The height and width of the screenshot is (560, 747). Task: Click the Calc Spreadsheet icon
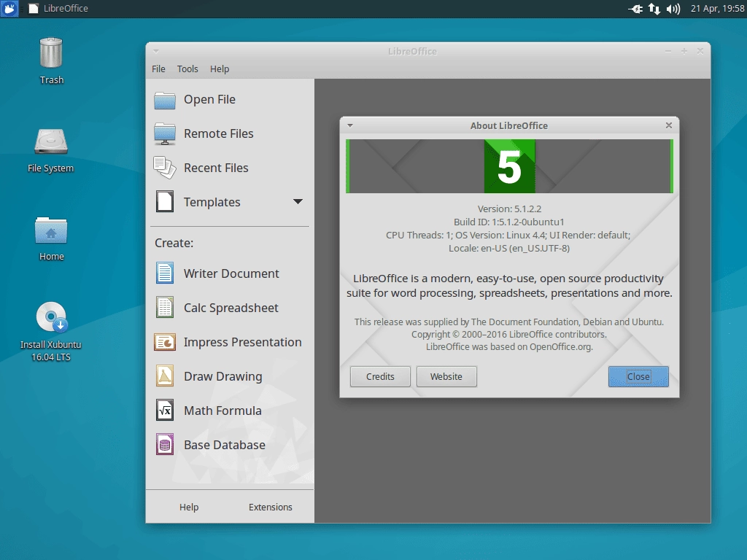[x=165, y=308]
